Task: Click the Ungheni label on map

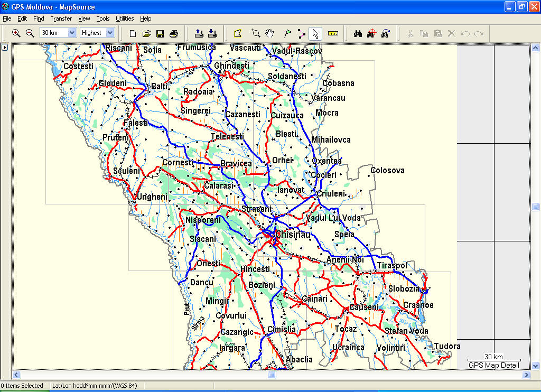Action: 152,197
